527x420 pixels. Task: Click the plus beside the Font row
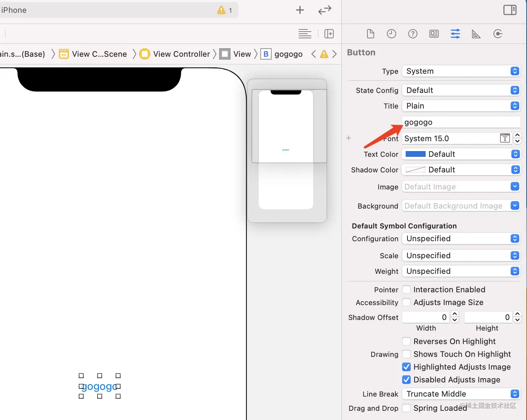click(349, 138)
